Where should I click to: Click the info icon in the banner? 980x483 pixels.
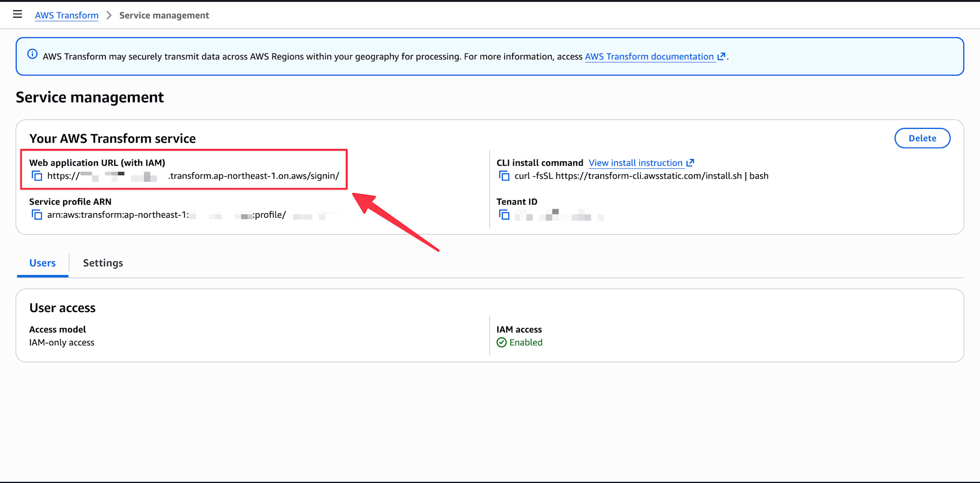click(x=32, y=54)
